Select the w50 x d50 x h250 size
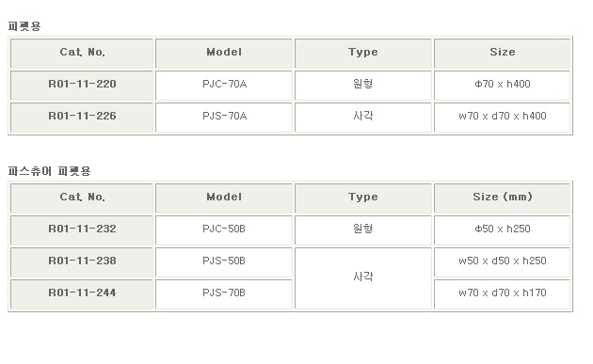This screenshot has height=364, width=593. tap(502, 262)
